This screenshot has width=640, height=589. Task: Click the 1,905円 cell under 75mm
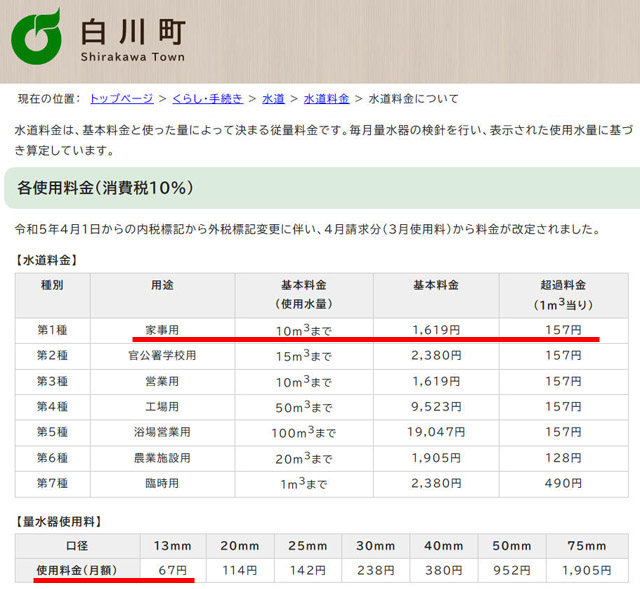pyautogui.click(x=587, y=570)
